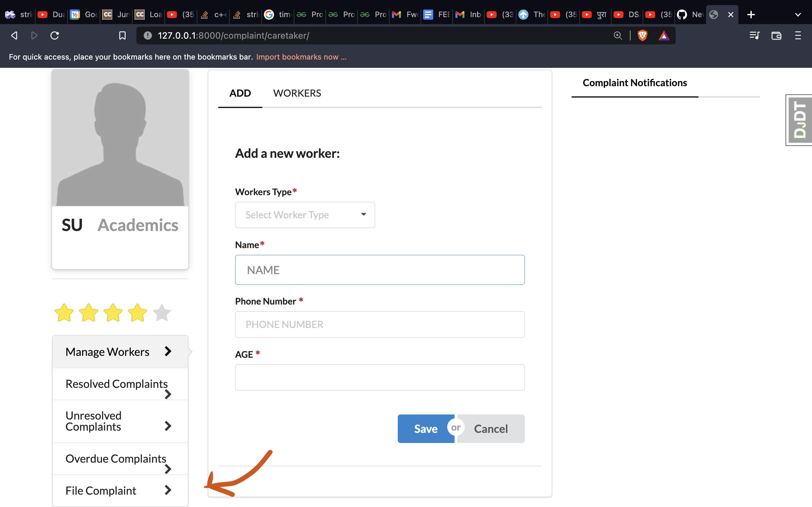812x507 pixels.
Task: Click the Brave Shields lion icon
Action: (643, 35)
